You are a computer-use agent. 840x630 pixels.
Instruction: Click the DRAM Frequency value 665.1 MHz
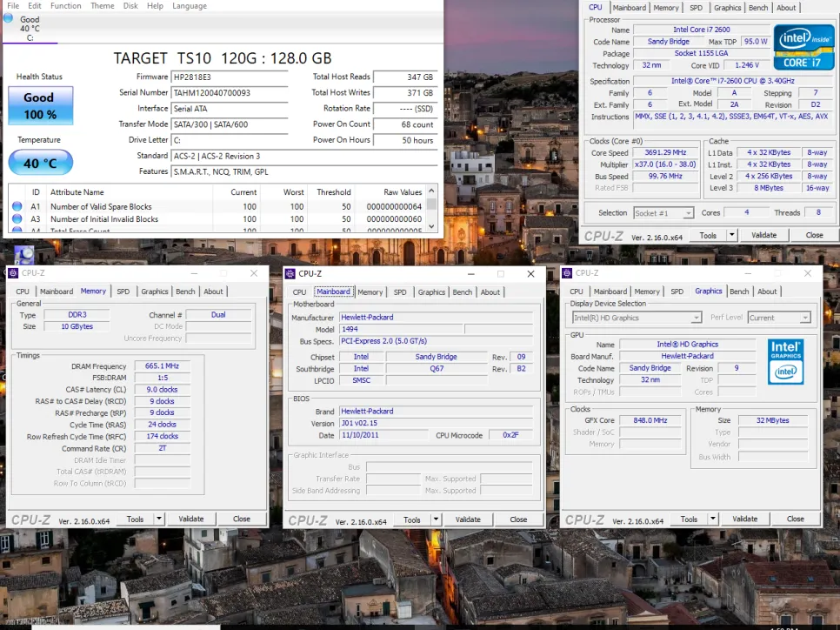coord(162,366)
